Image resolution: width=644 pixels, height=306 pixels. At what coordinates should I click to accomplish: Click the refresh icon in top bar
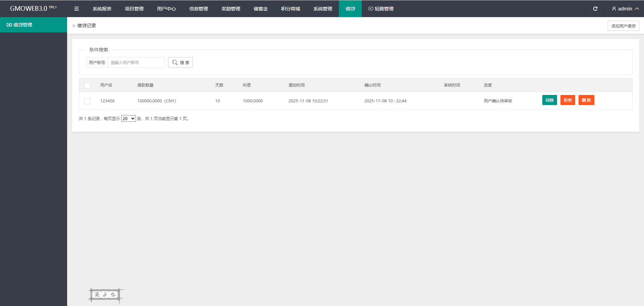595,9
